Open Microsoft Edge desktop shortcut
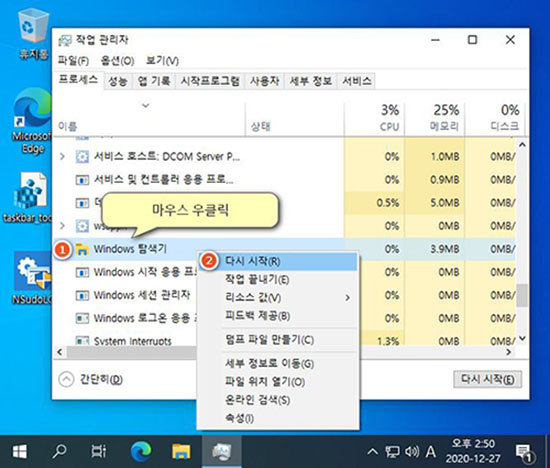The height and width of the screenshot is (468, 550). (x=32, y=121)
